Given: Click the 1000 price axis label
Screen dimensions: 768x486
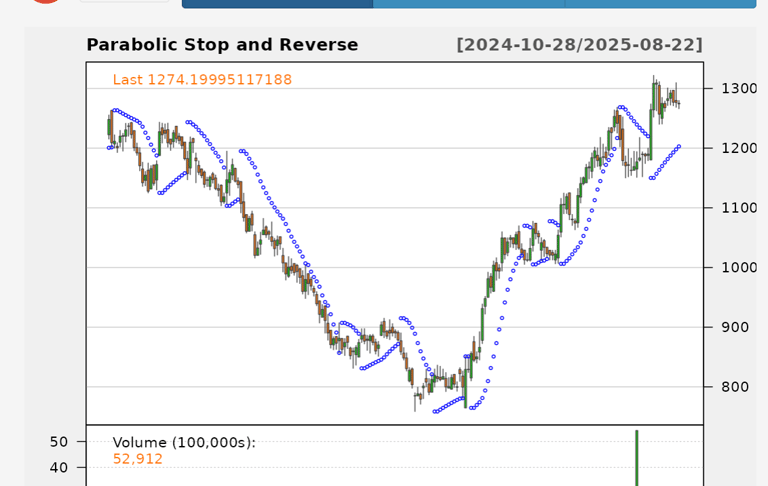Looking at the screenshot, I should 739,267.
